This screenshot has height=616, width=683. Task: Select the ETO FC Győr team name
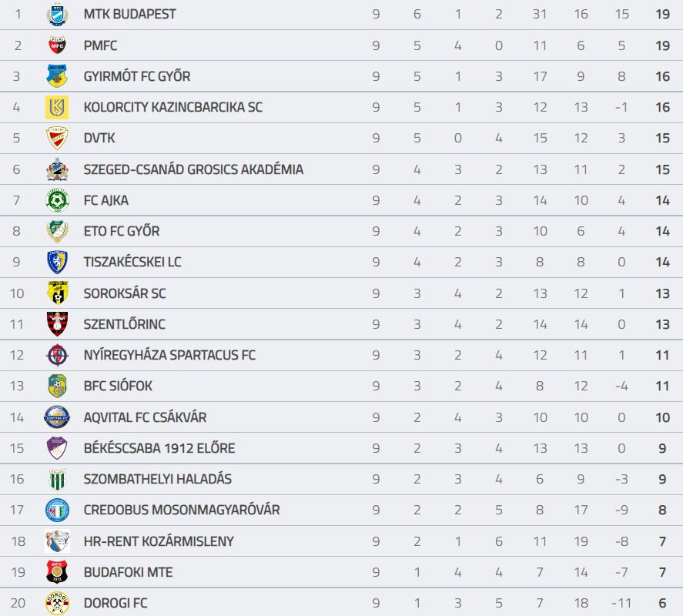pyautogui.click(x=122, y=231)
